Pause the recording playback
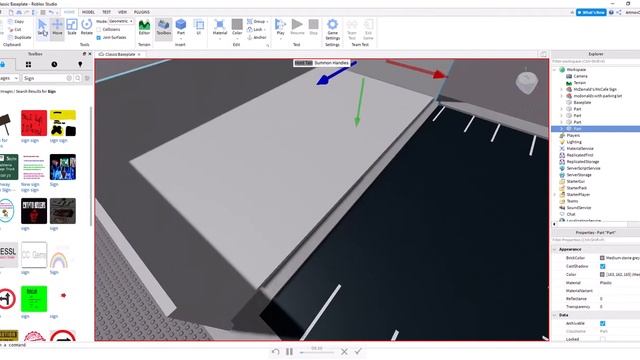The height and width of the screenshot is (360, 640). coord(289,351)
